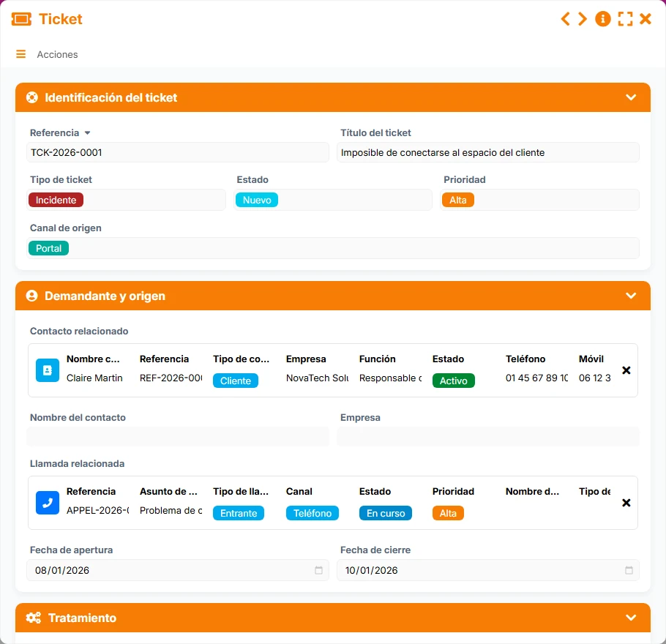
Task: Click the Cliente contact type badge
Action: pos(236,381)
